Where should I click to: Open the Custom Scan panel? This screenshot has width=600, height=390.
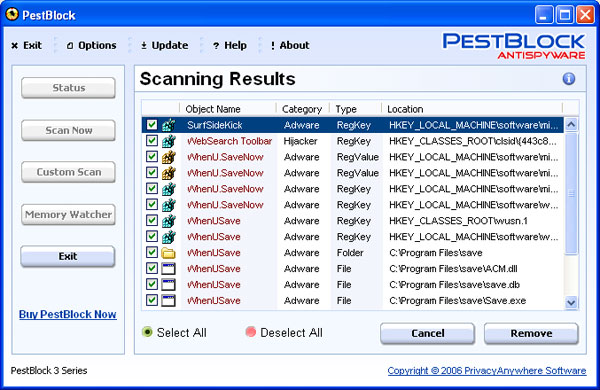point(68,172)
